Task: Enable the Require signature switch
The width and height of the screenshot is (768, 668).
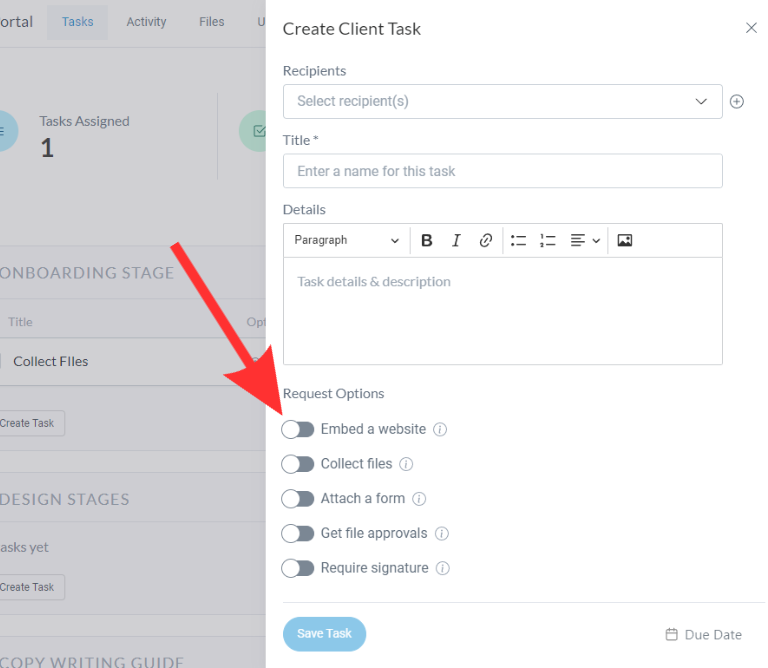Action: click(298, 568)
